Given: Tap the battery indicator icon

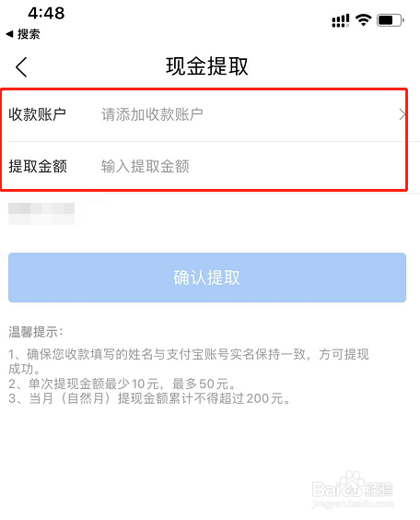Looking at the screenshot, I should pos(391,20).
